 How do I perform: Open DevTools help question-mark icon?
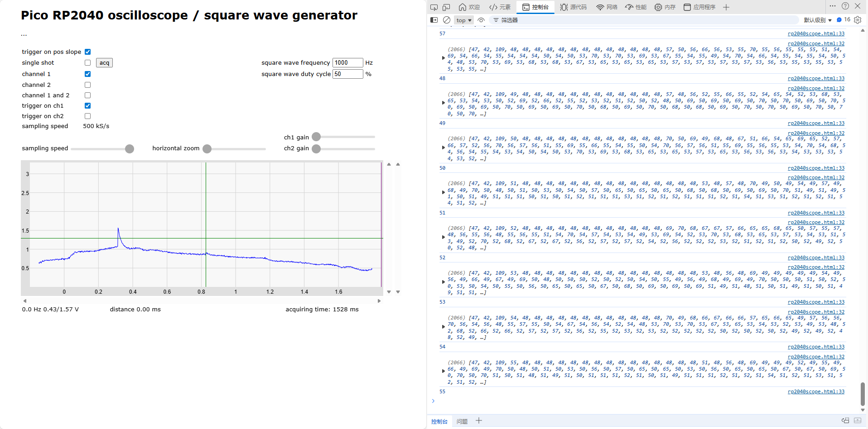845,6
